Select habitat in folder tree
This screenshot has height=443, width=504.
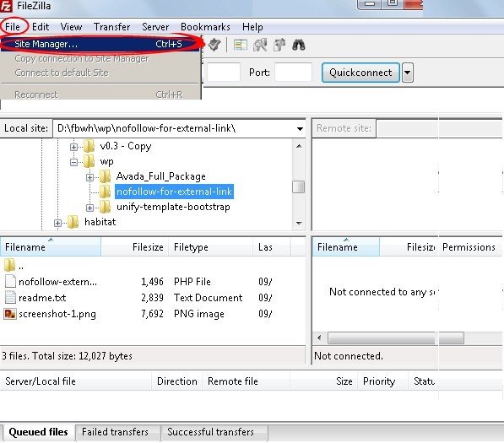100,222
